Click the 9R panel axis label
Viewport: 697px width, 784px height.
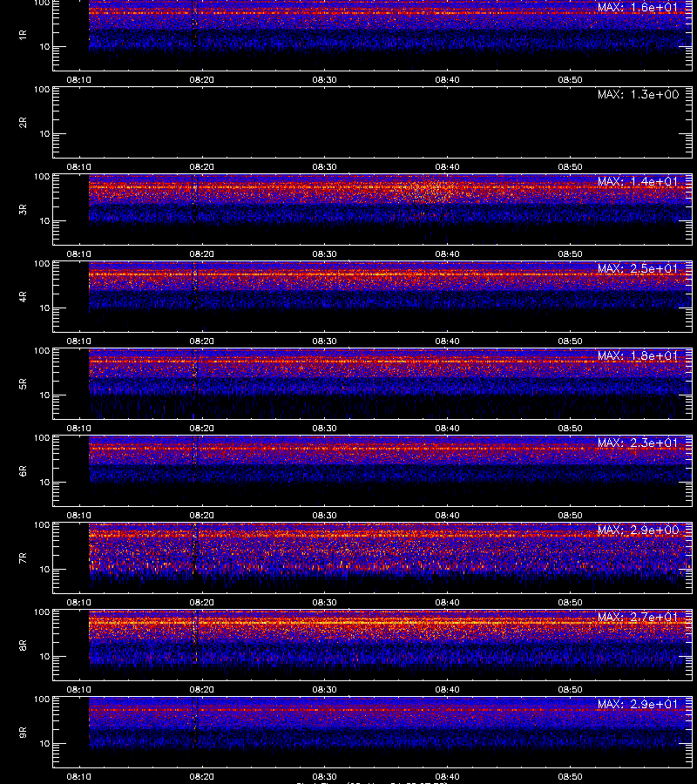pyautogui.click(x=23, y=733)
